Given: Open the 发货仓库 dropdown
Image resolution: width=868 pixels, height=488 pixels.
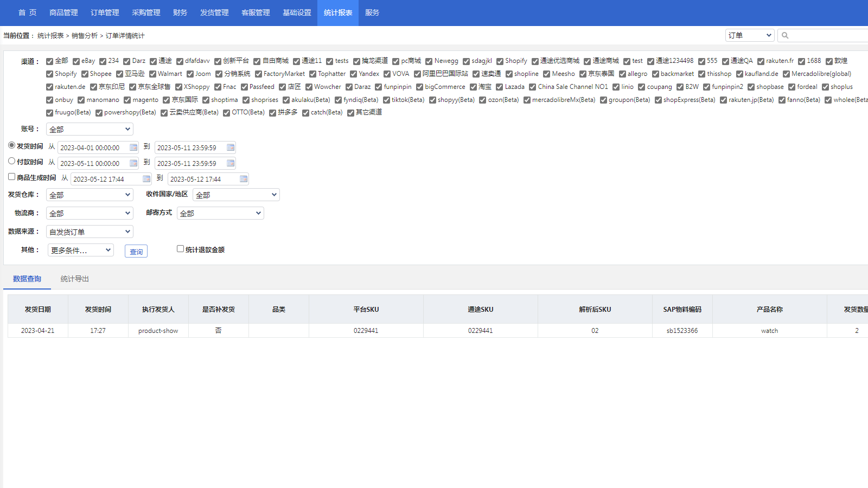Looking at the screenshot, I should 90,195.
